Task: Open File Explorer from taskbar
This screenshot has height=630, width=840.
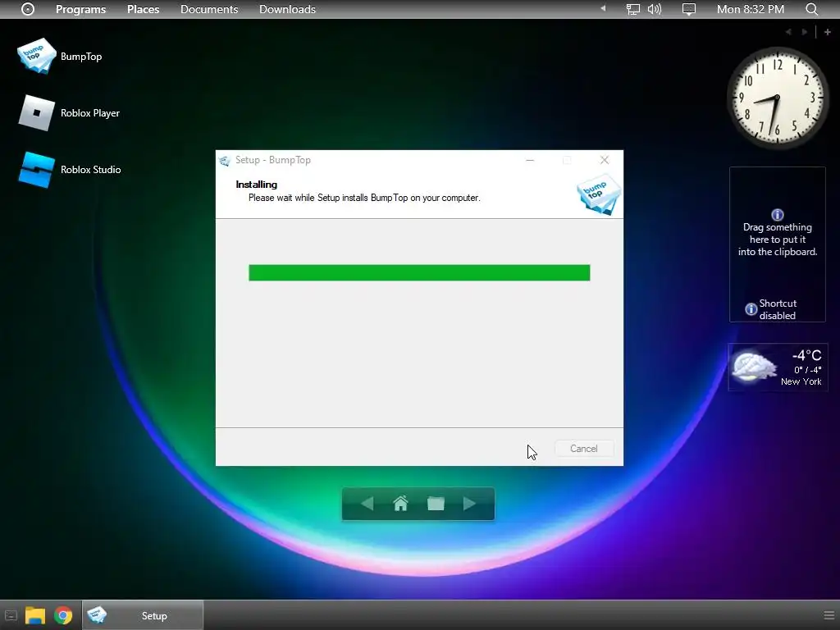Action: tap(35, 616)
